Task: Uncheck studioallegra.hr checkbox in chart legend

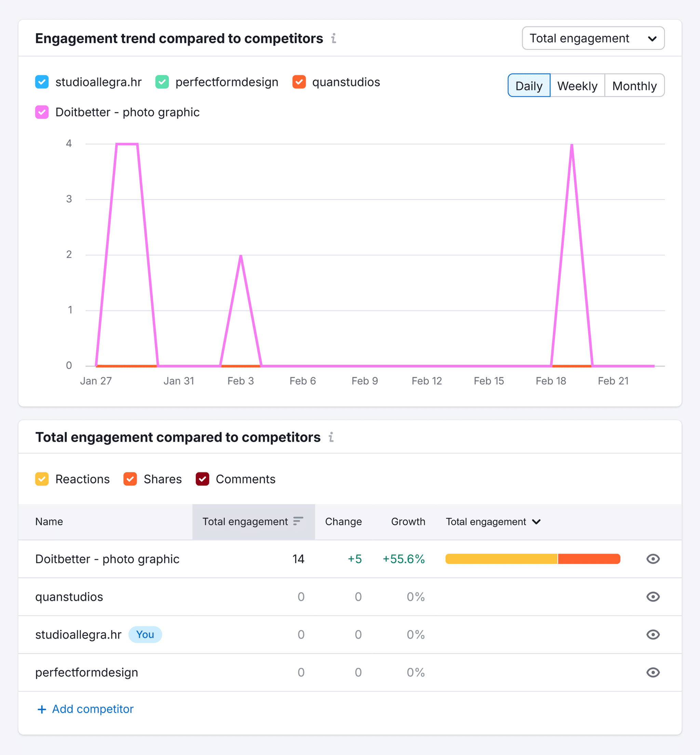Action: [x=42, y=82]
